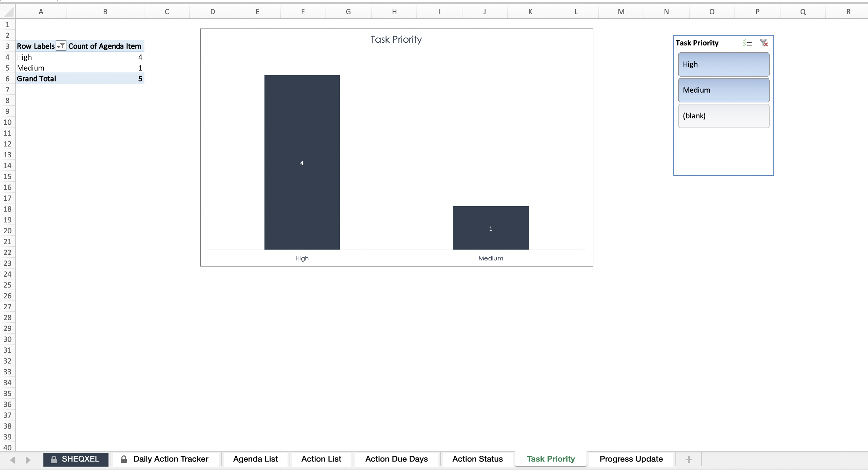The image size is (868, 470).
Task: Open the Action Due Days tab
Action: coord(396,459)
